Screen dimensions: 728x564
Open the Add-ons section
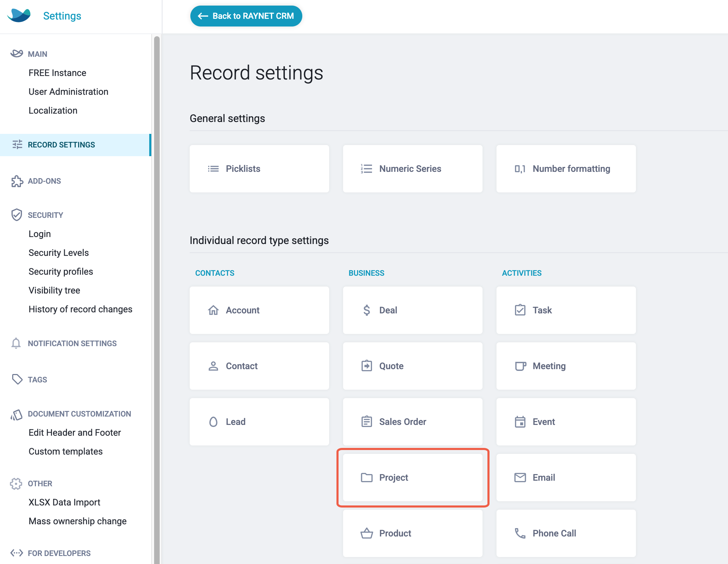44,181
